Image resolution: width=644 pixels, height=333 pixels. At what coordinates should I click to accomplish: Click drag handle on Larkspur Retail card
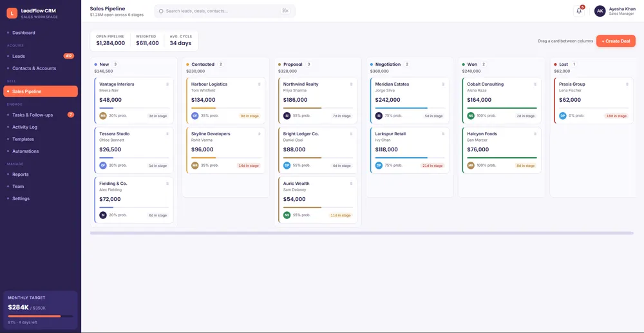tap(443, 134)
